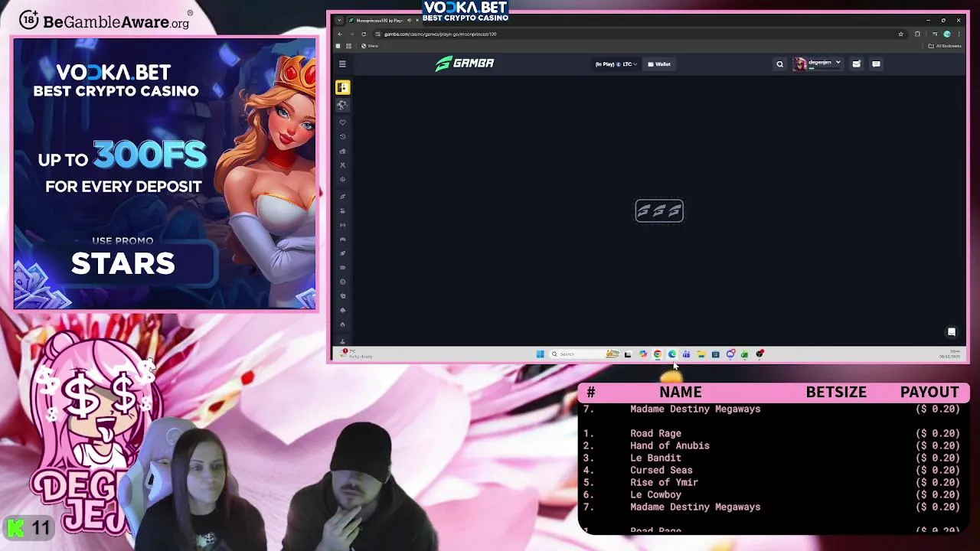This screenshot has height=551, width=980.
Task: Open Chrome three-dot menu
Action: coord(959,34)
